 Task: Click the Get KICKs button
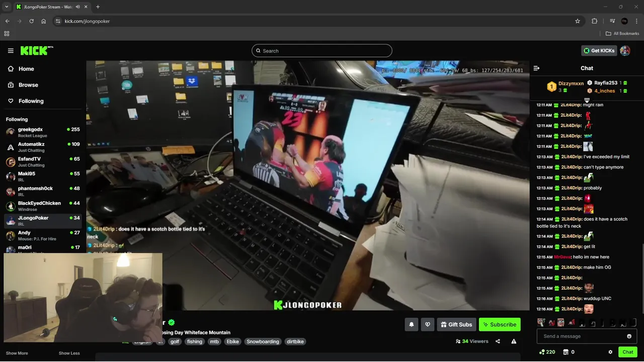tap(599, 51)
